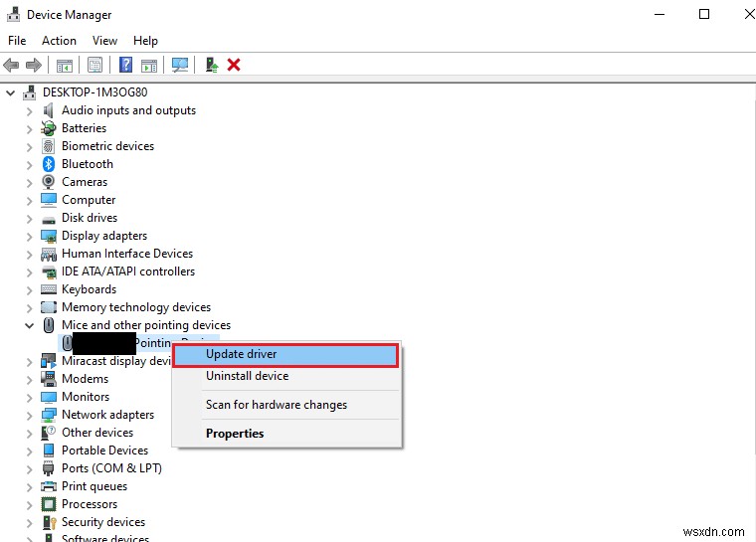Choose Uninstall device from context menu
Viewport: 756px width, 542px height.
click(x=285, y=376)
